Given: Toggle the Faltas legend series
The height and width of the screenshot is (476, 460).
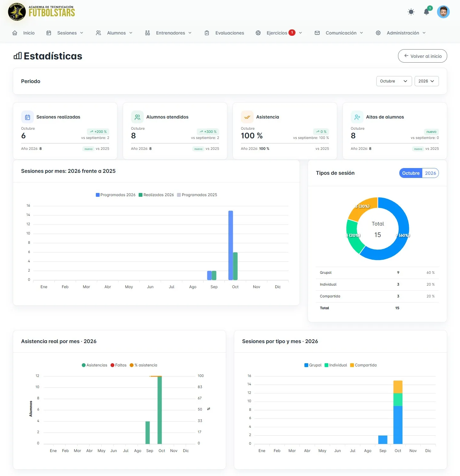Looking at the screenshot, I should pyautogui.click(x=119, y=365).
